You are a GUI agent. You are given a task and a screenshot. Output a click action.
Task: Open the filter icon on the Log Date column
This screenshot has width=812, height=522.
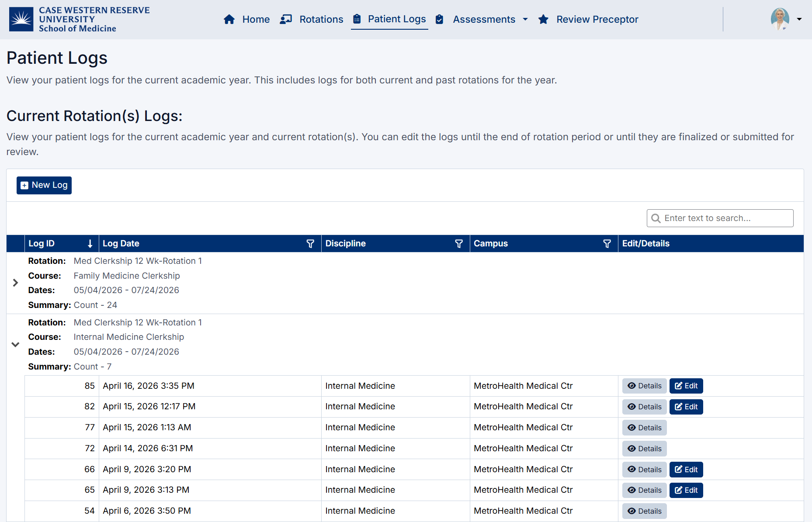311,243
